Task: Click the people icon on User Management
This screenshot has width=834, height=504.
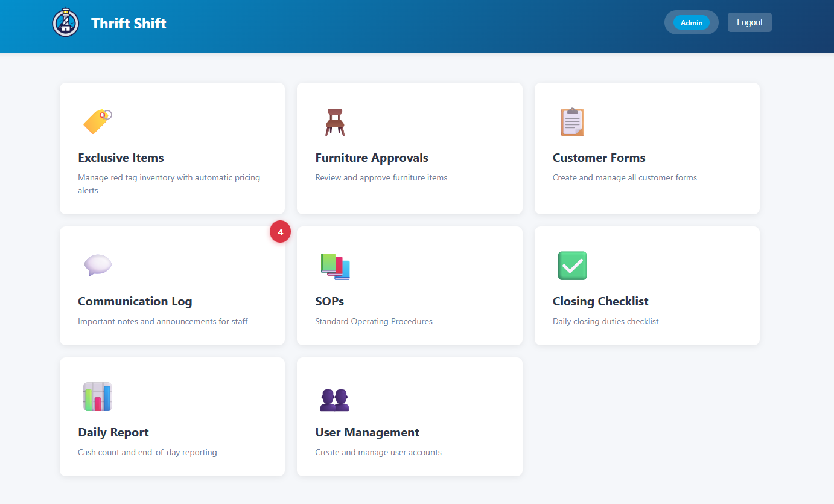Action: pos(334,397)
